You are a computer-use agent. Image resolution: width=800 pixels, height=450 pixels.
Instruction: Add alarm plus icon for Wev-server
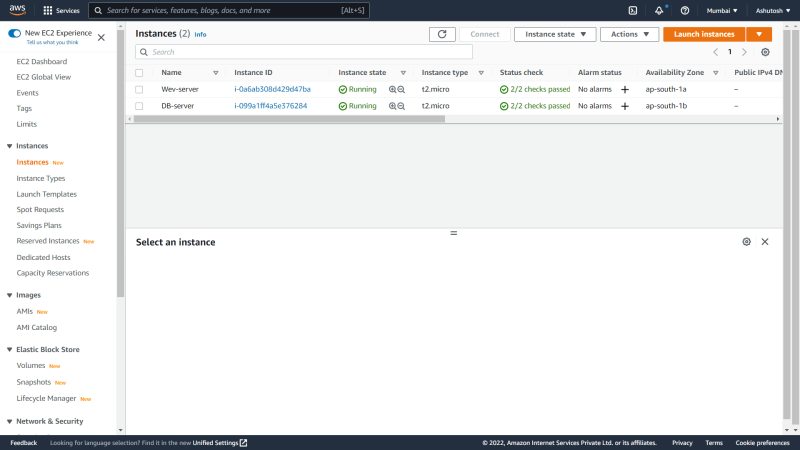625,89
